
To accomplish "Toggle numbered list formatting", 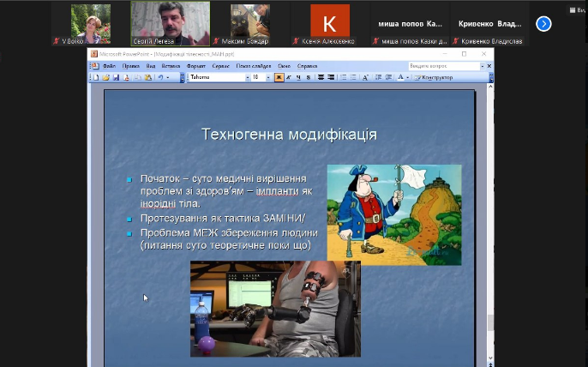I will coord(343,77).
